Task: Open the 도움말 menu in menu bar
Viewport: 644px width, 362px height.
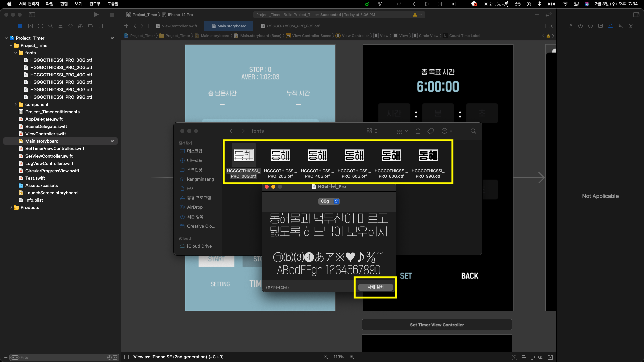Action: [113, 4]
